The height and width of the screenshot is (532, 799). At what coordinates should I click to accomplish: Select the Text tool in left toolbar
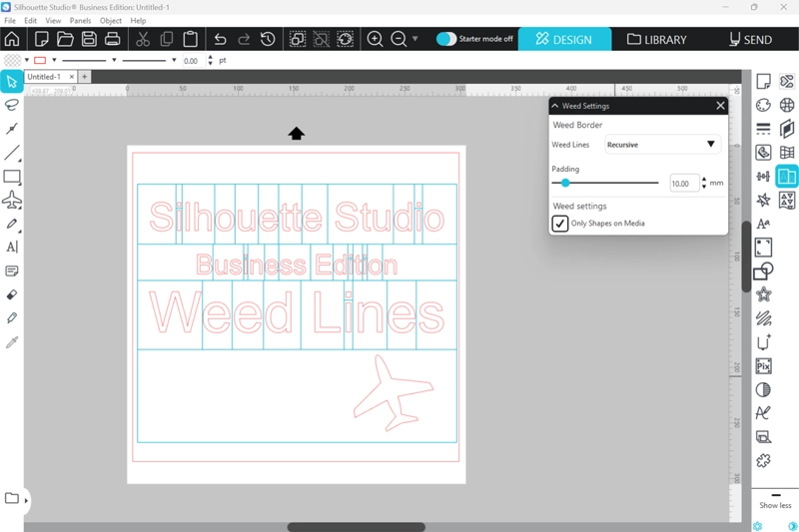tap(12, 247)
